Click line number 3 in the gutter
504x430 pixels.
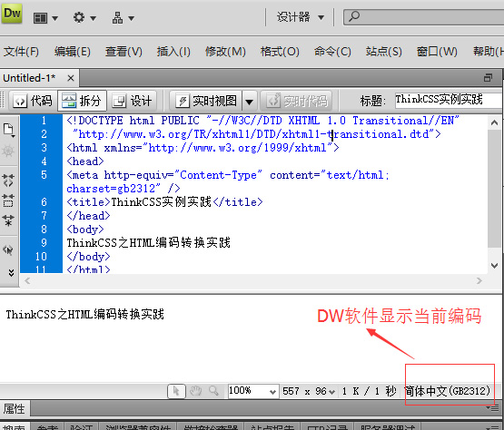tap(44, 148)
